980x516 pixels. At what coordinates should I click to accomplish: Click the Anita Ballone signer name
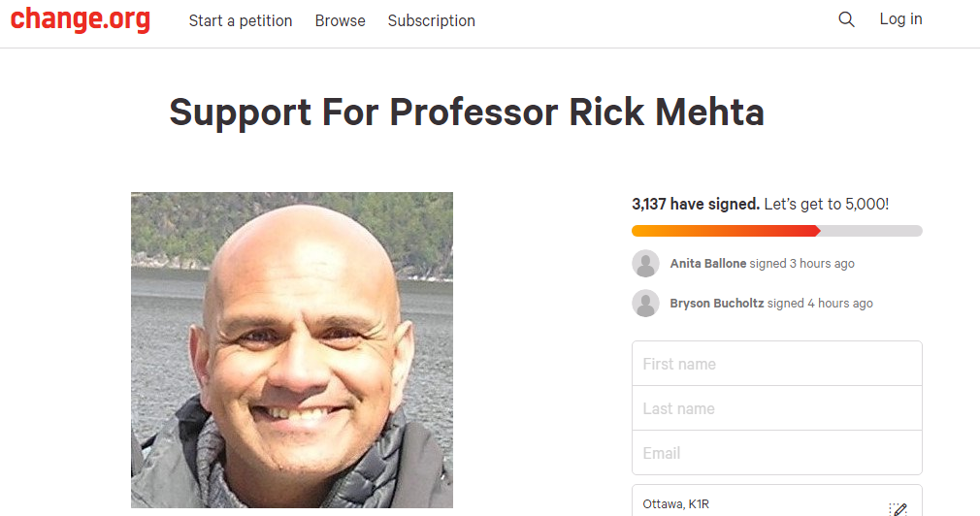pyautogui.click(x=708, y=263)
